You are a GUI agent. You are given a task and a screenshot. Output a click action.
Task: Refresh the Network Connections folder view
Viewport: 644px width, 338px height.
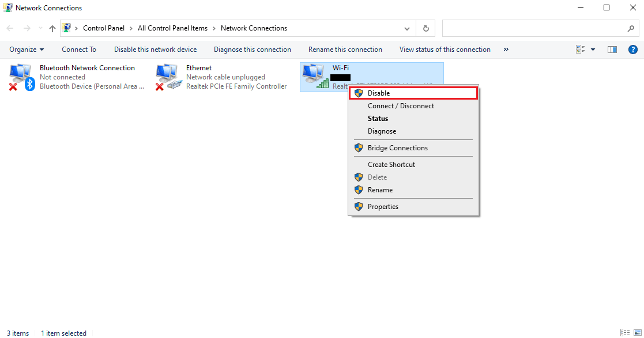[x=425, y=28]
